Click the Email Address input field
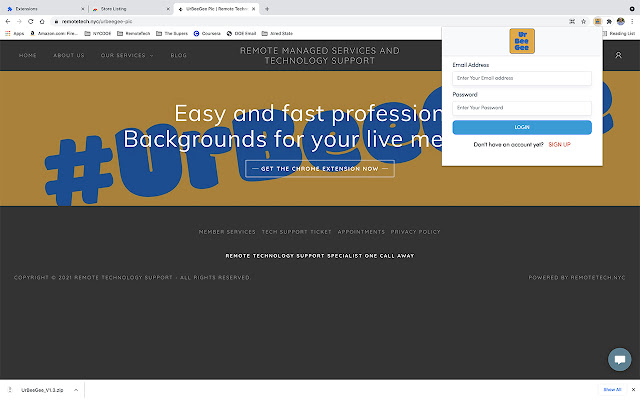This screenshot has height=400, width=640. pos(522,78)
